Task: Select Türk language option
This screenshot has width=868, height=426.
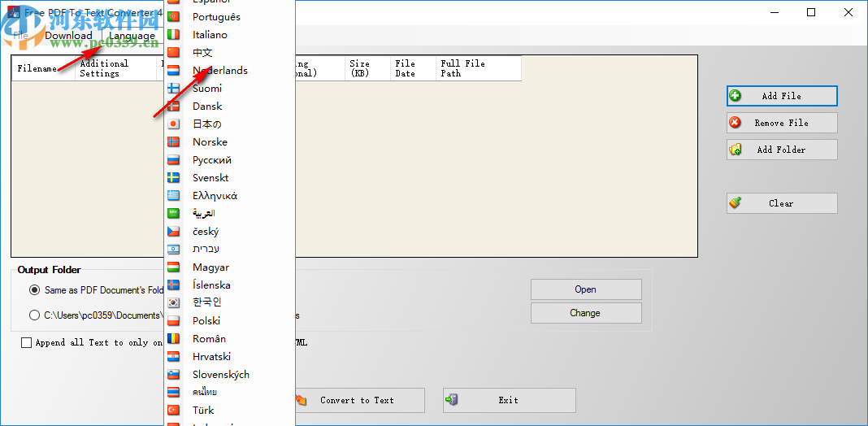Action: coord(230,411)
